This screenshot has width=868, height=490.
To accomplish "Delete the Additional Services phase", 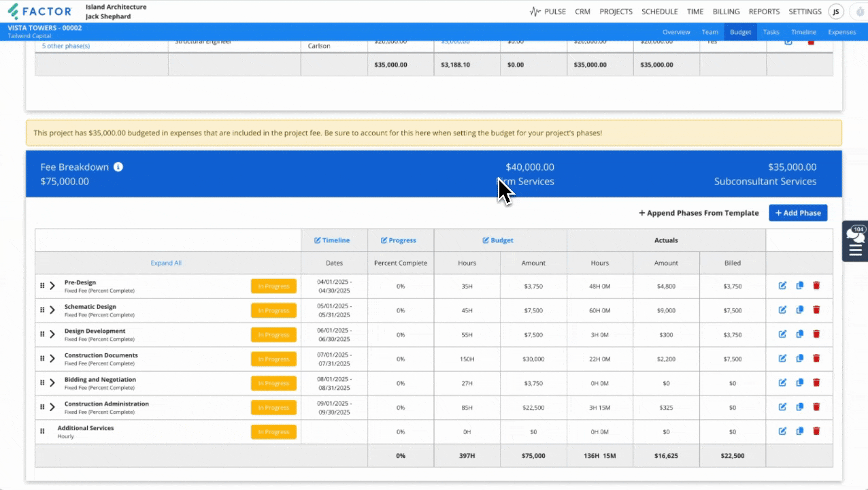I will click(816, 431).
